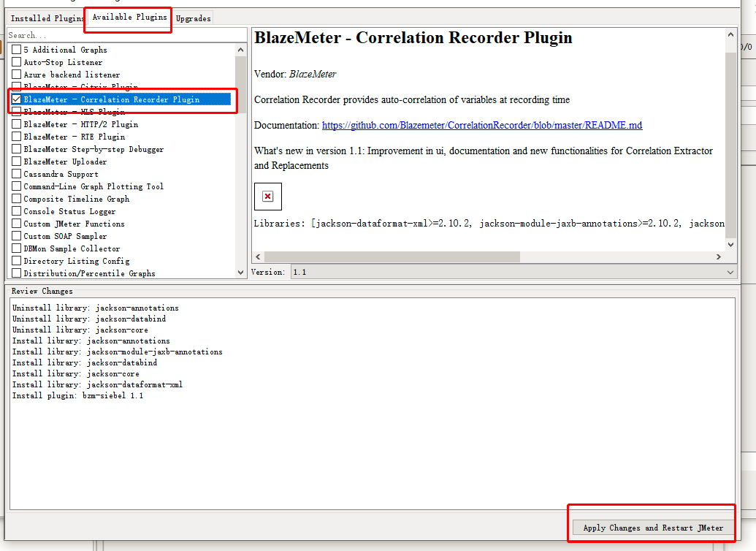This screenshot has width=756, height=551.
Task: Enable the Custom SOAP Sampler checkbox
Action: point(16,237)
